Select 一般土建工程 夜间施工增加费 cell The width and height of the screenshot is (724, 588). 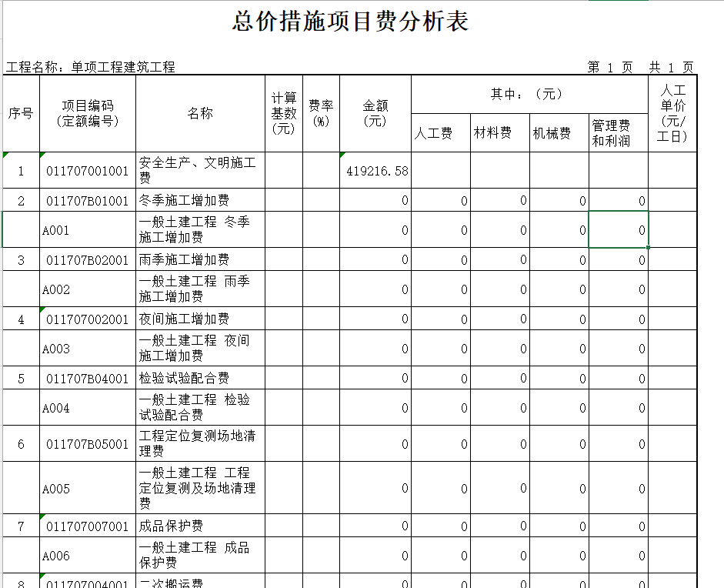[200, 349]
